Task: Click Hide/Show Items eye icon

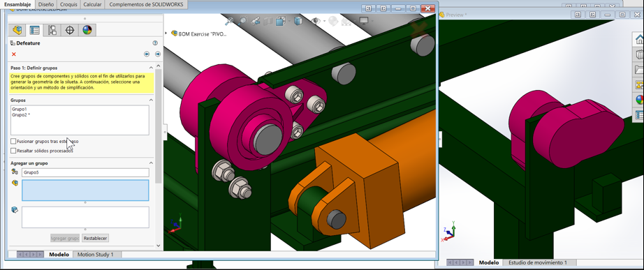Action: 316,20
